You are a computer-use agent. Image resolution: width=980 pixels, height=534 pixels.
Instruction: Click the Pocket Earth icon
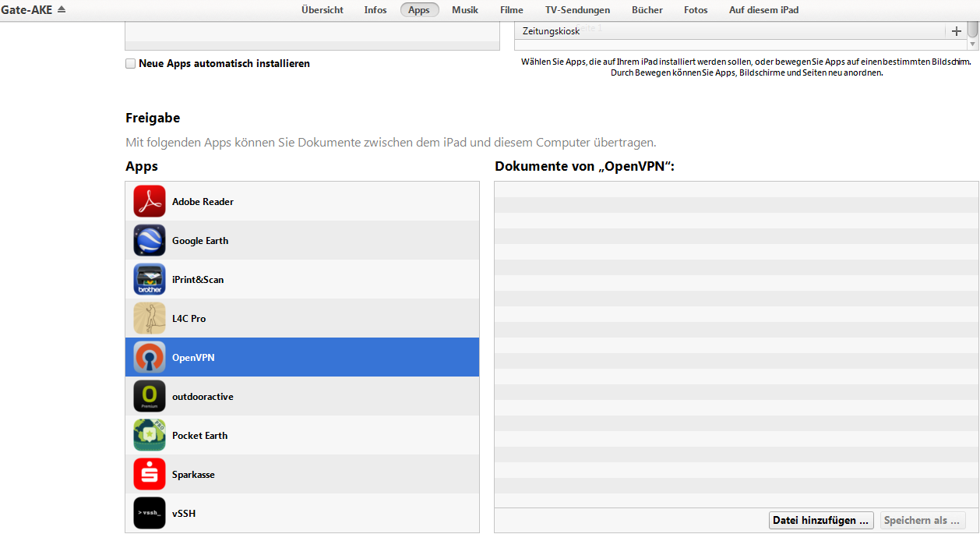(x=149, y=435)
